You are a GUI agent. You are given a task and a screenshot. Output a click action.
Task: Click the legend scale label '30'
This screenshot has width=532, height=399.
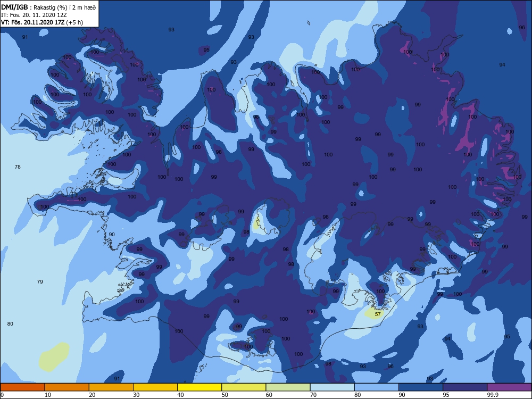(x=136, y=395)
